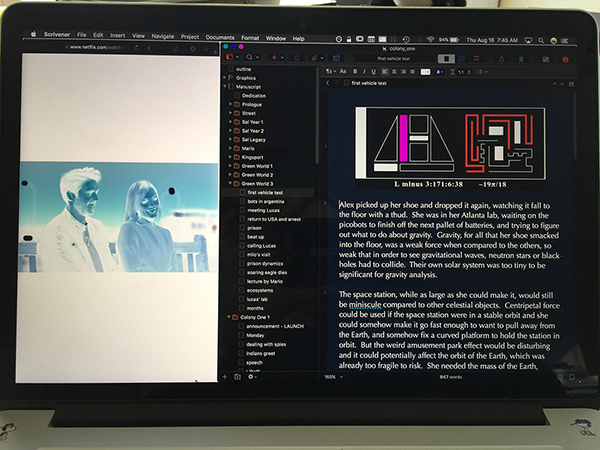Image resolution: width=600 pixels, height=450 pixels.
Task: Open the Time Machine menu bar icon
Action: (406, 39)
